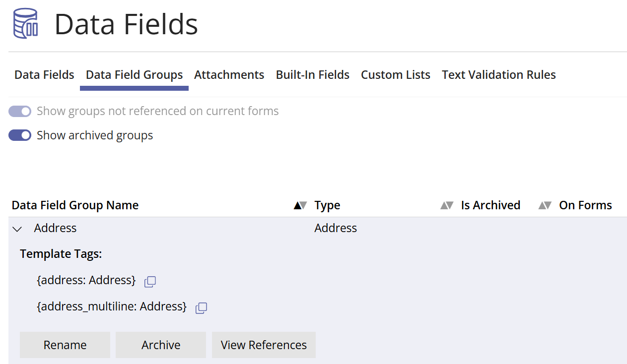The width and height of the screenshot is (627, 364).
Task: Click the Is Archived column header
Action: [x=490, y=205]
